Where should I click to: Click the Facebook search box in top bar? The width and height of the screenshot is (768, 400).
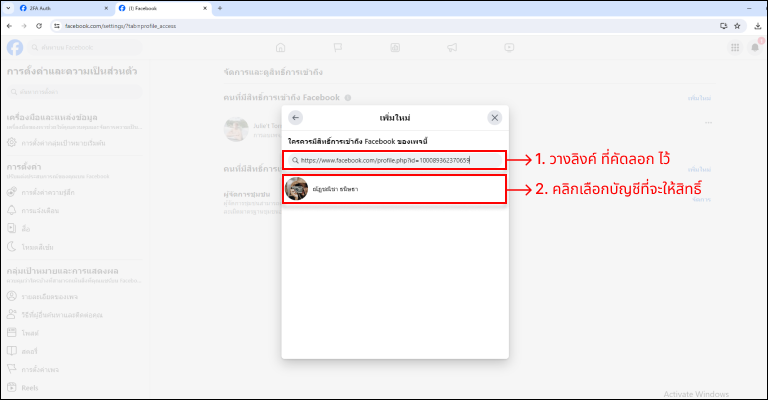click(x=86, y=47)
